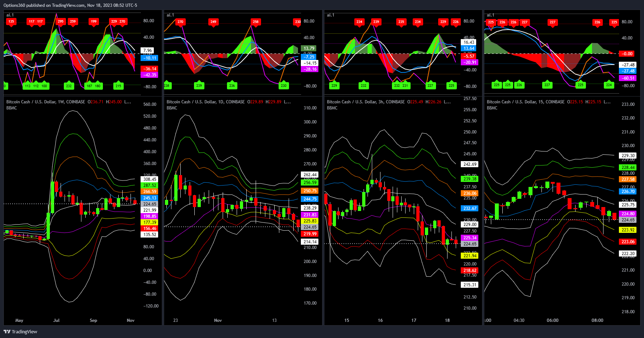Click the 7.96 oscillator value label

click(x=147, y=51)
